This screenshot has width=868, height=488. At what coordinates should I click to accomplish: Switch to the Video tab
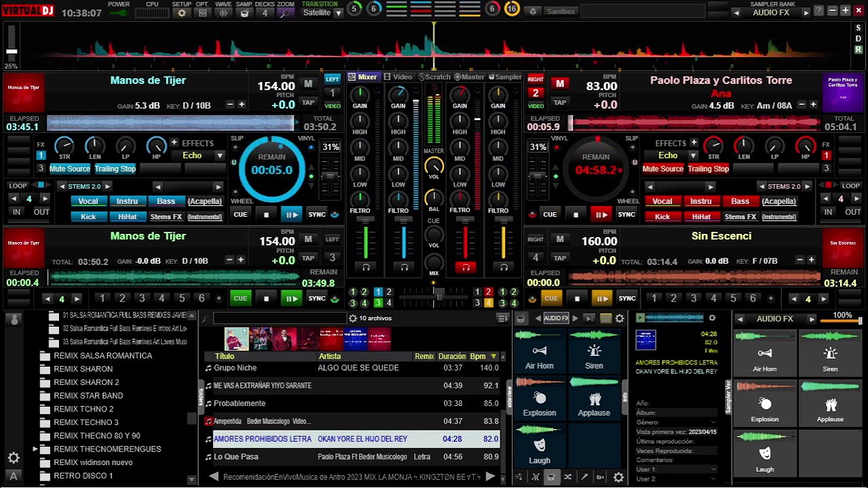click(398, 77)
